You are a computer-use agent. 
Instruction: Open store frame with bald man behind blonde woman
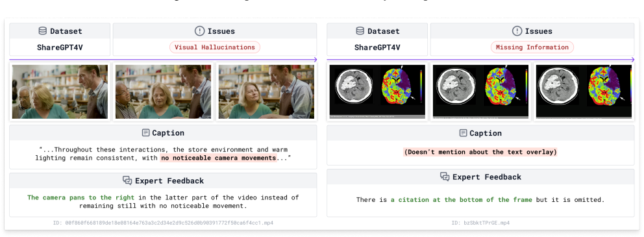click(x=60, y=92)
